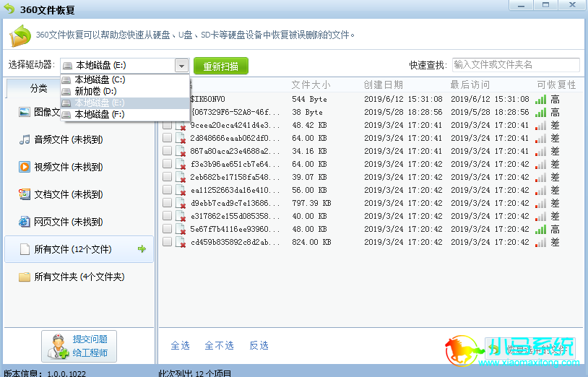Click the 全选 select all link
588x377 pixels.
181,345
